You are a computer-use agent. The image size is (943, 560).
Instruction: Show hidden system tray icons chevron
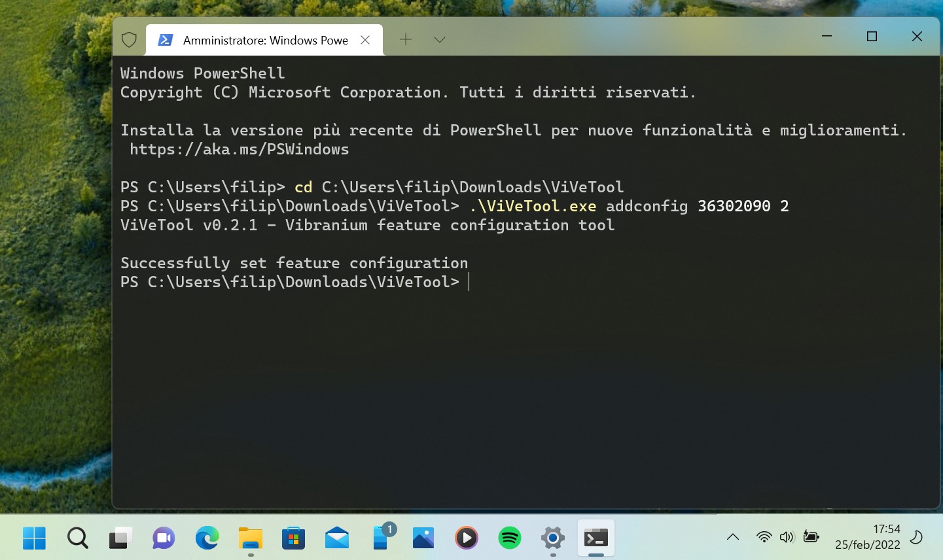click(x=733, y=537)
